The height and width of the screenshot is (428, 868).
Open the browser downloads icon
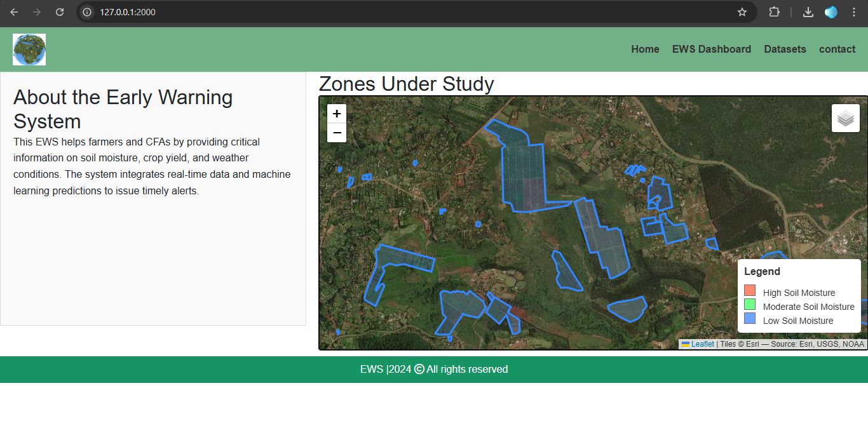coord(808,12)
